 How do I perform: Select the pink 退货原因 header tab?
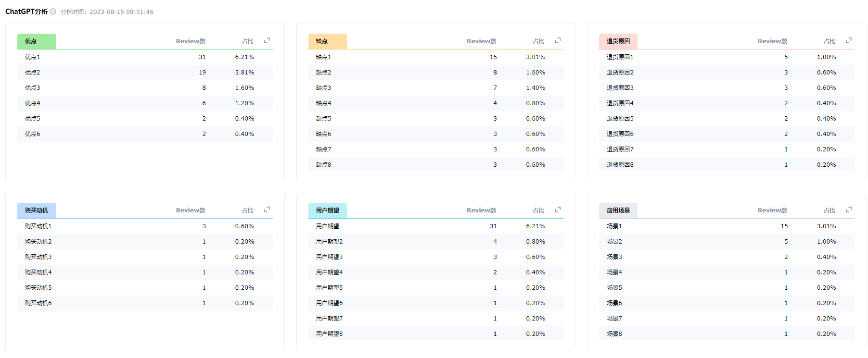click(618, 41)
